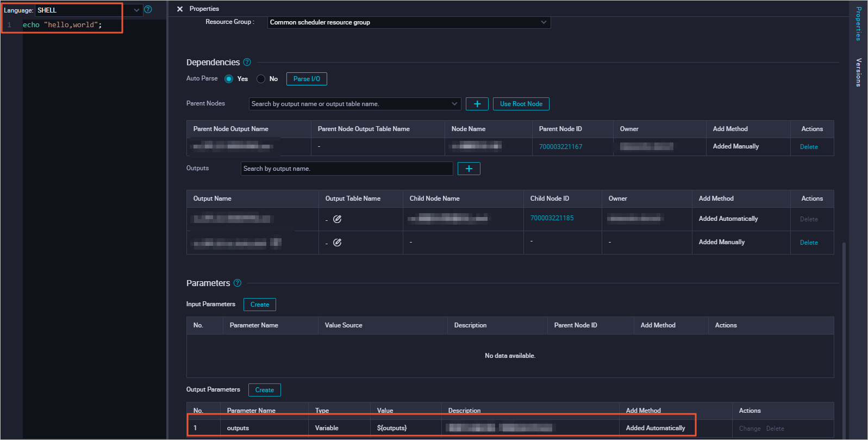Expand the Parent Nodes search dropdown

(x=454, y=104)
